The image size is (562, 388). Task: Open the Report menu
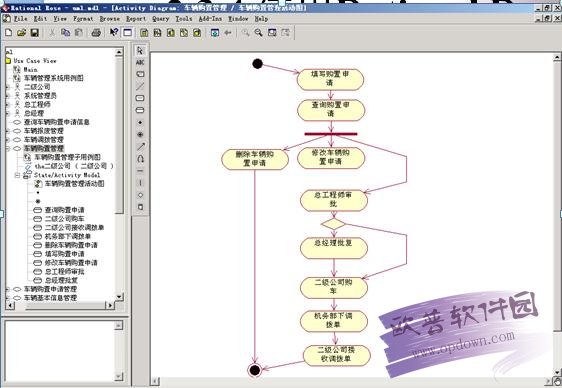(136, 19)
